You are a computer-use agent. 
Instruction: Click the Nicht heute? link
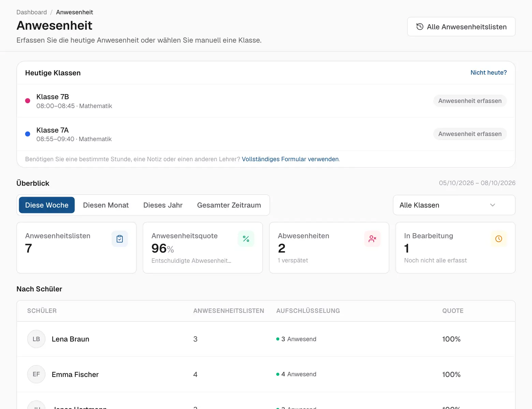point(488,73)
